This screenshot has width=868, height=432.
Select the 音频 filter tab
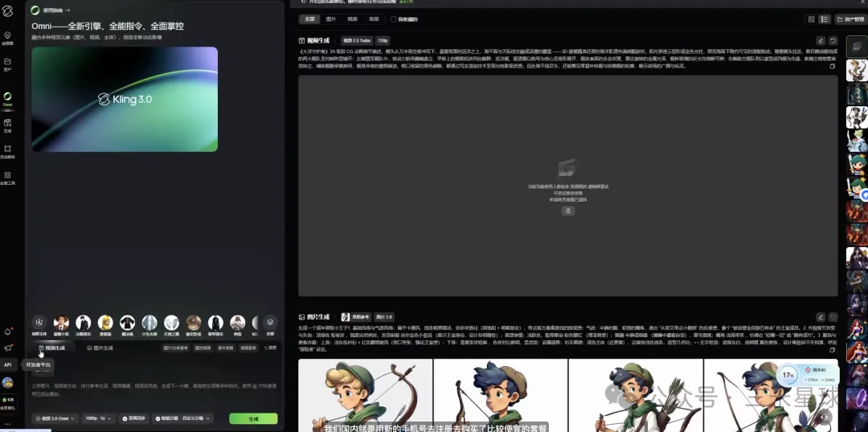[x=375, y=19]
